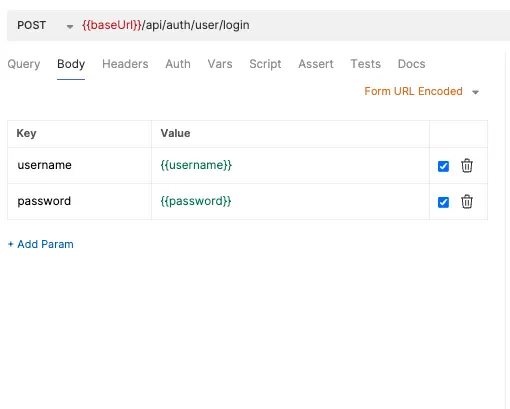Open the Assert tab
510x409 pixels.
(x=316, y=64)
